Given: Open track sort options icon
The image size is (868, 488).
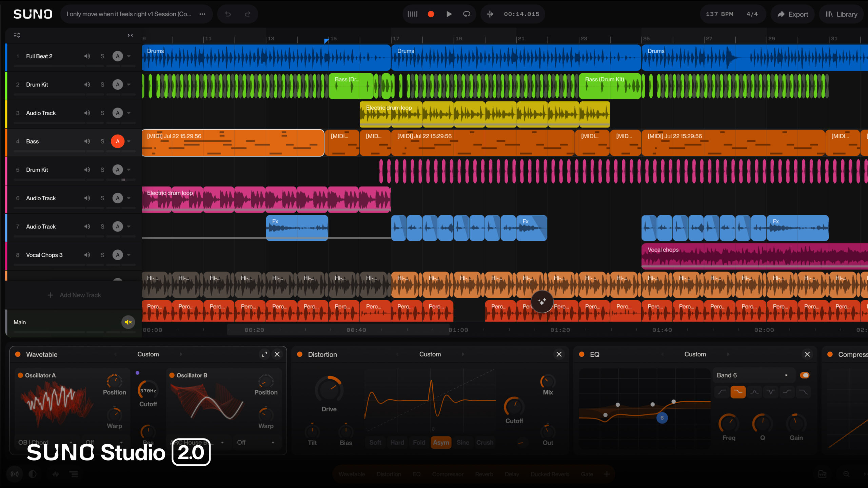Looking at the screenshot, I should [x=17, y=35].
